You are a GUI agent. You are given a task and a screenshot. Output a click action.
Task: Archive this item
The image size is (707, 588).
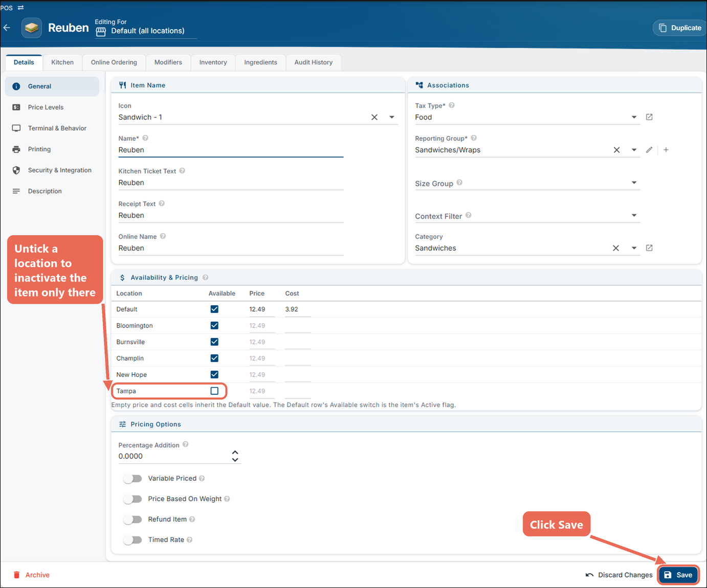32,575
